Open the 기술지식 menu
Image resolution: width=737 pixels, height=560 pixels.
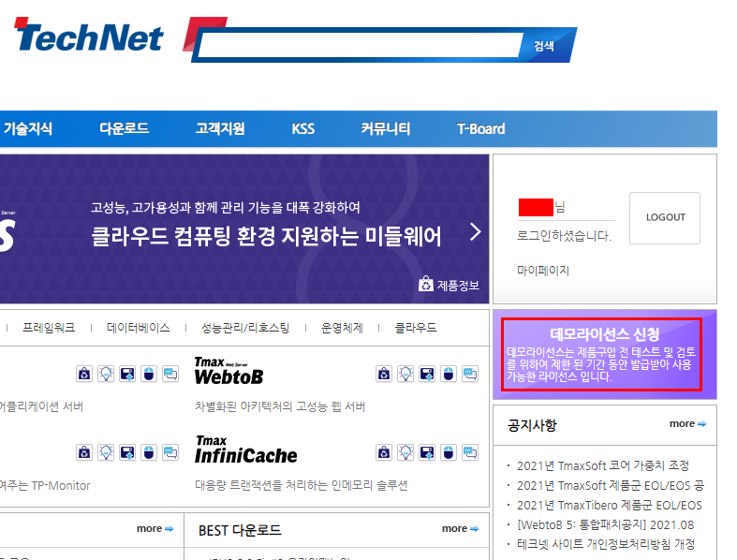[28, 128]
